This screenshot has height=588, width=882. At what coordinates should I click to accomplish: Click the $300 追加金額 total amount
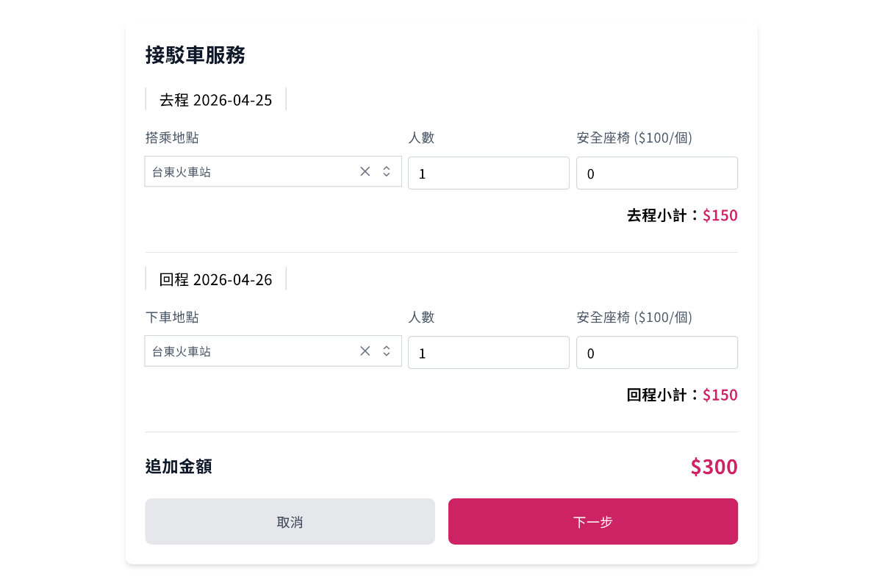point(714,467)
